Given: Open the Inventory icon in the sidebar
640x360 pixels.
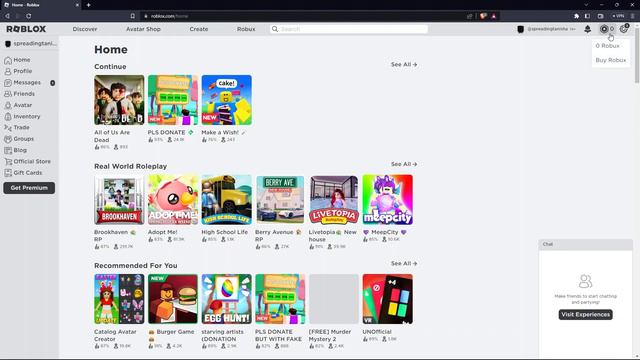Looking at the screenshot, I should (8, 116).
